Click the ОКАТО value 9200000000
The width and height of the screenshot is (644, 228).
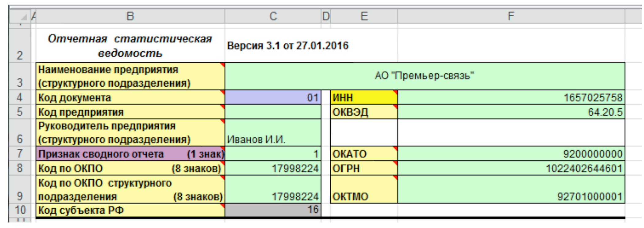pos(511,153)
